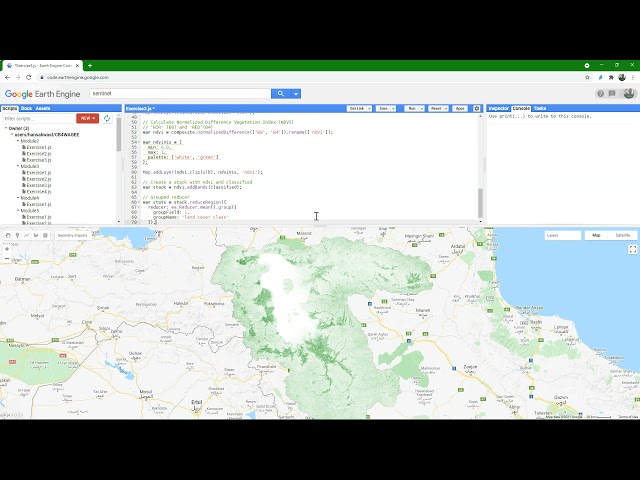
Task: Switch map to Map view
Action: [x=596, y=236]
